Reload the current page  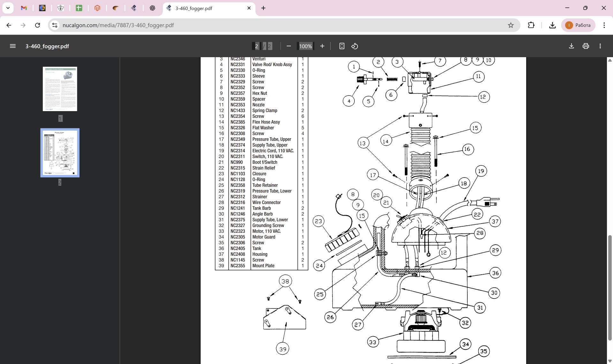pyautogui.click(x=37, y=25)
